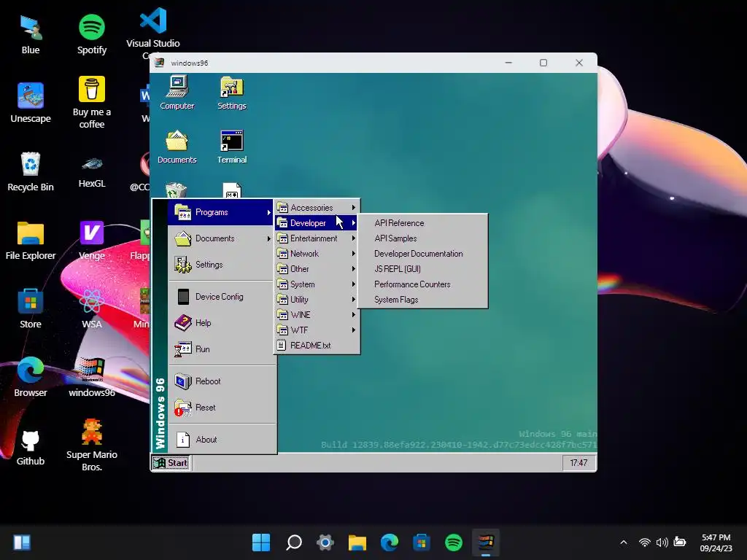This screenshot has width=747, height=560.
Task: Launch the HexGL game icon
Action: click(91, 171)
